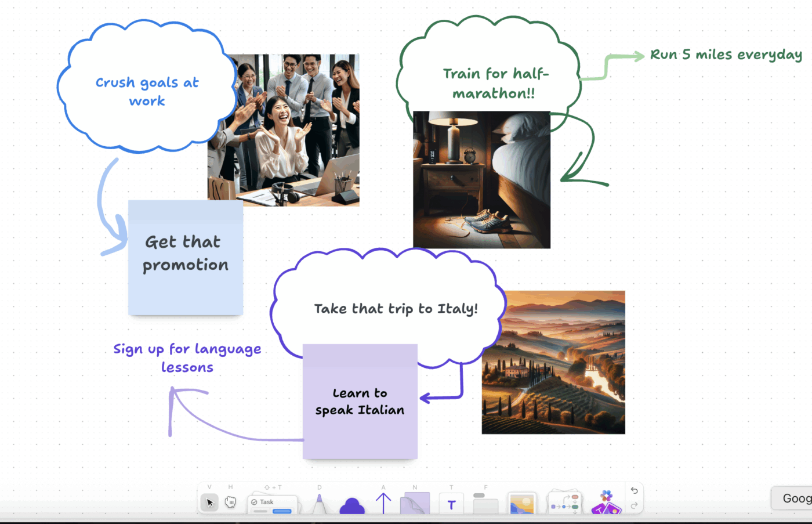Open the flowchart templates tool
This screenshot has height=524, width=812.
565,503
